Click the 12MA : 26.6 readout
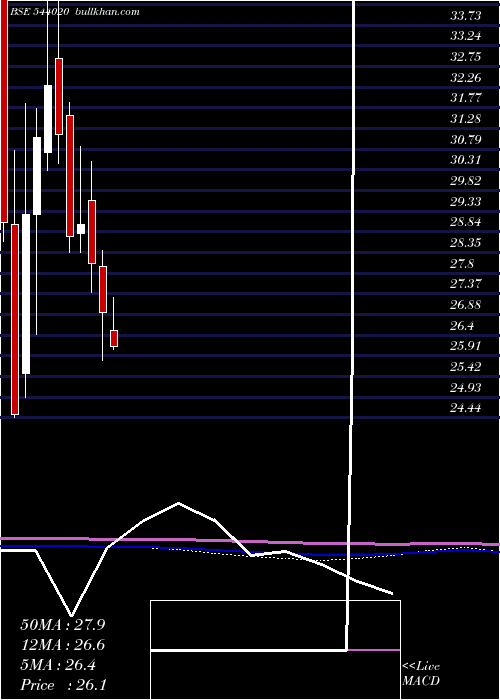This screenshot has width=500, height=700. point(62,645)
